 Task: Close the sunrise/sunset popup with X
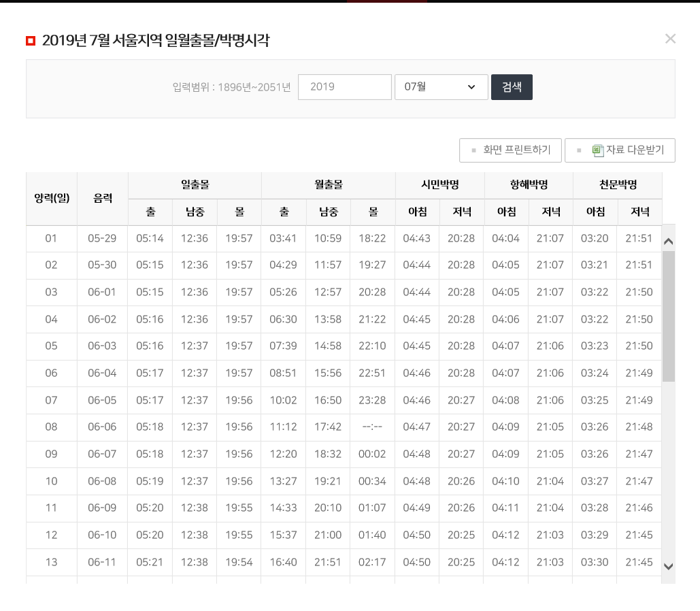(x=670, y=39)
